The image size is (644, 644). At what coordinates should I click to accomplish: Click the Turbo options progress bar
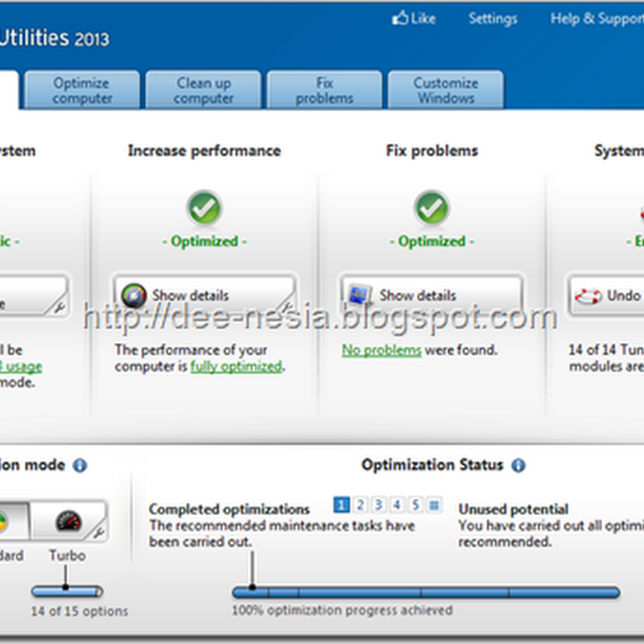tap(68, 591)
